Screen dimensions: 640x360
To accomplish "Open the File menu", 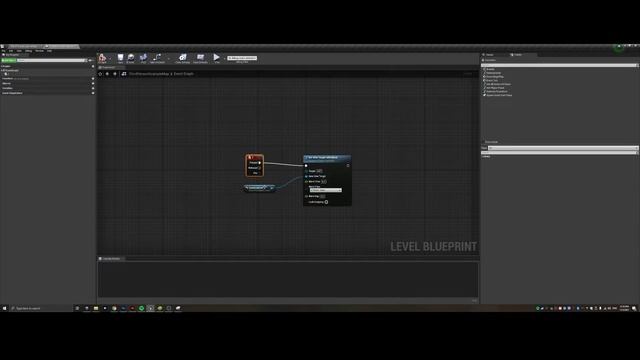I will [3, 51].
